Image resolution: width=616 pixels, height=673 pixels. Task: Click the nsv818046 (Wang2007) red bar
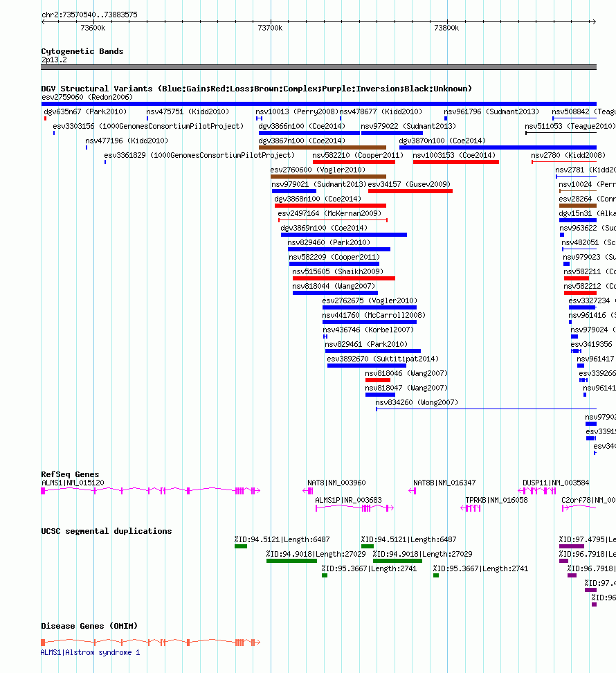point(378,381)
